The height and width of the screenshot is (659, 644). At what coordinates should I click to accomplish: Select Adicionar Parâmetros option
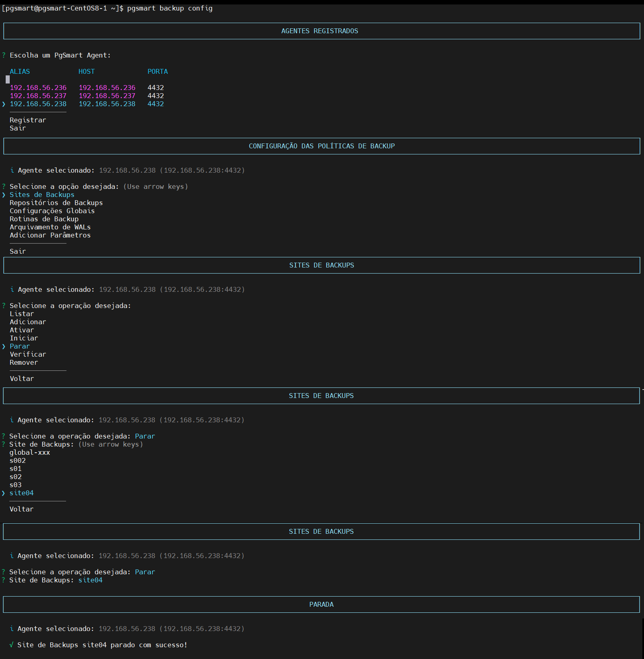(50, 235)
